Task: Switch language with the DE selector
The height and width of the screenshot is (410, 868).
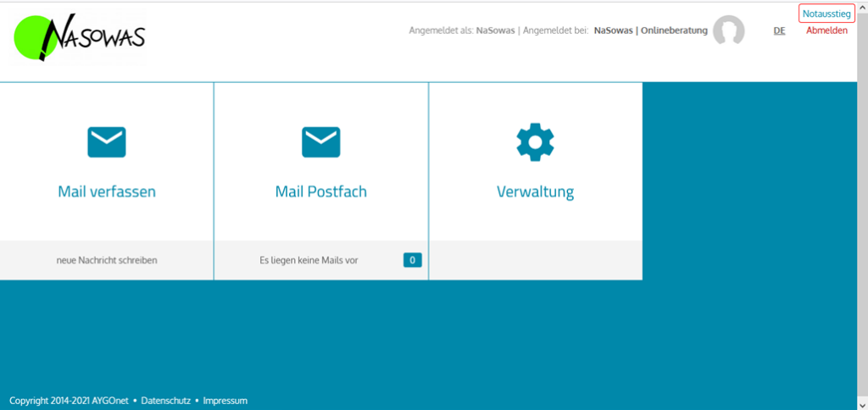Action: pyautogui.click(x=779, y=30)
